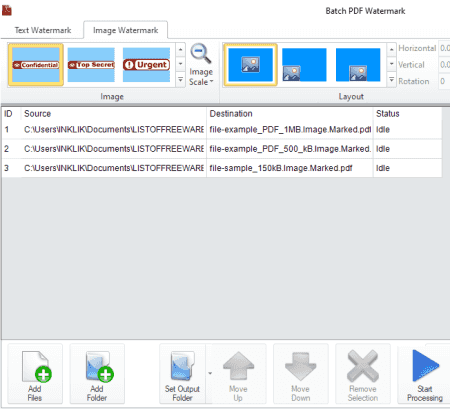Open the Image Scale magnifier tool

coord(201,65)
